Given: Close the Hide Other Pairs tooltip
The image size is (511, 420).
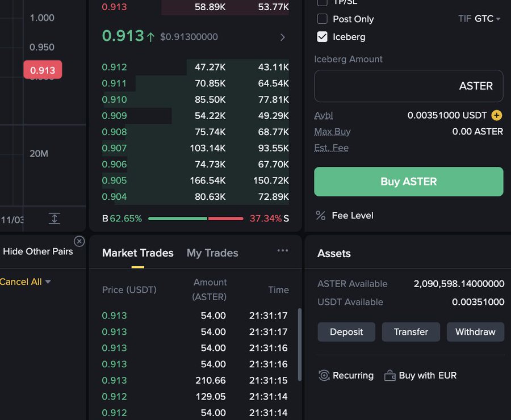Looking at the screenshot, I should [x=79, y=241].
